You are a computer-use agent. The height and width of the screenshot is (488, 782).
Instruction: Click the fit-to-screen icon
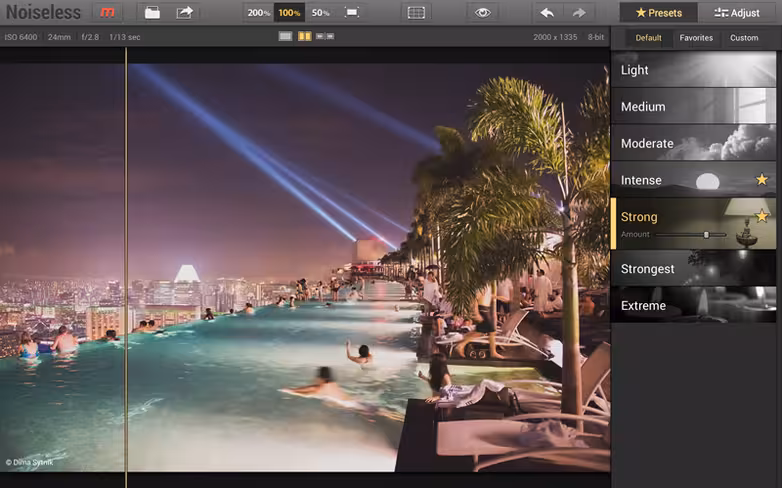(352, 12)
